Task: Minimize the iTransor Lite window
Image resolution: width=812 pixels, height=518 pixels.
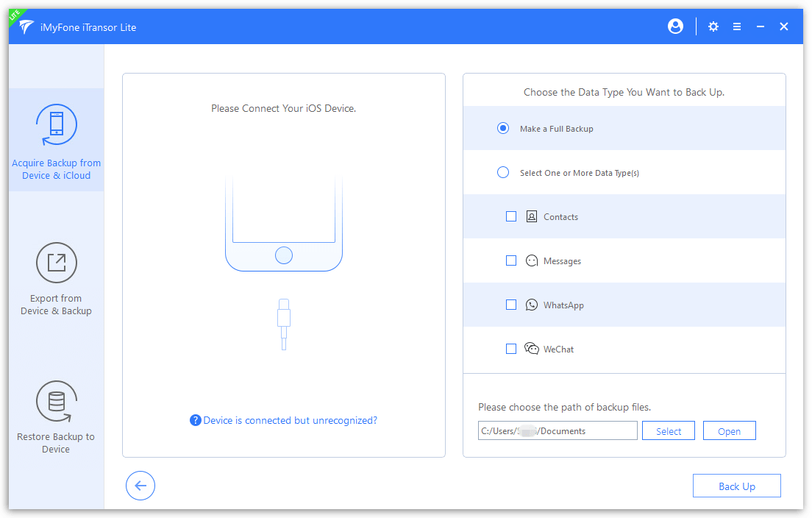Action: [x=761, y=26]
